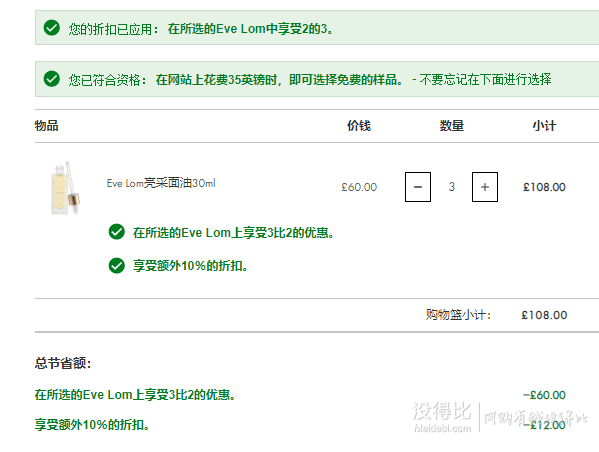The width and height of the screenshot is (599, 452).
Task: Click the checkmark beside the 3比2 offer line
Action: 117,232
